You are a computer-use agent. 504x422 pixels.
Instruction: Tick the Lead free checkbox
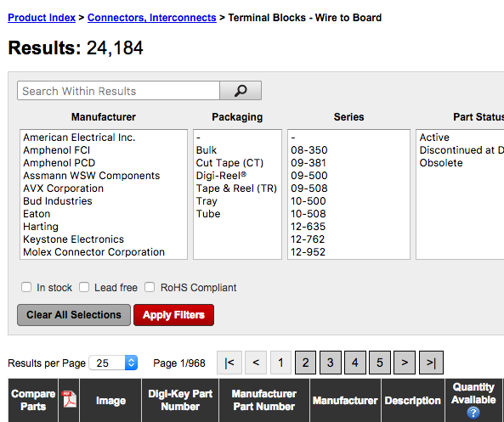point(84,287)
